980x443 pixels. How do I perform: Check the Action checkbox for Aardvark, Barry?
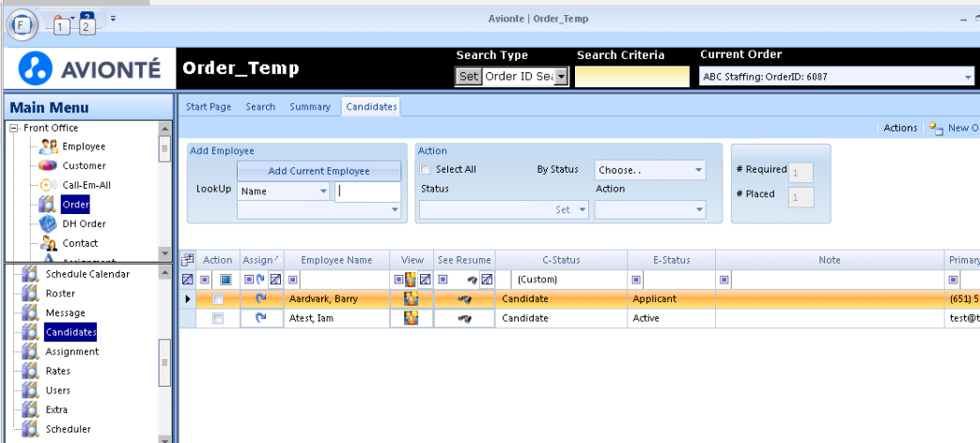click(217, 299)
